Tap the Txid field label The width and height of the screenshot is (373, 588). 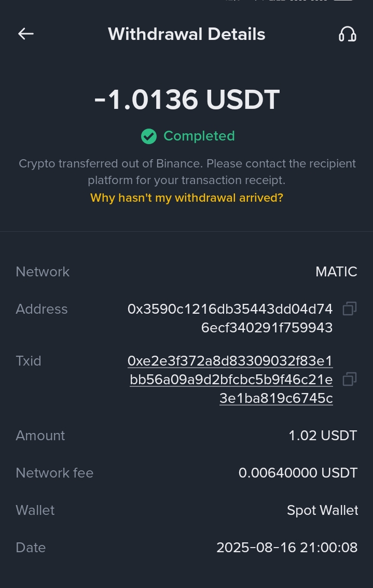tap(29, 361)
